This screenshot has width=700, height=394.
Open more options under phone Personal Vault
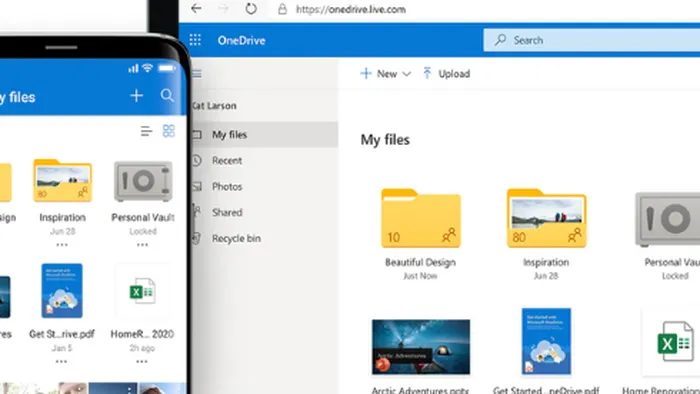point(142,245)
